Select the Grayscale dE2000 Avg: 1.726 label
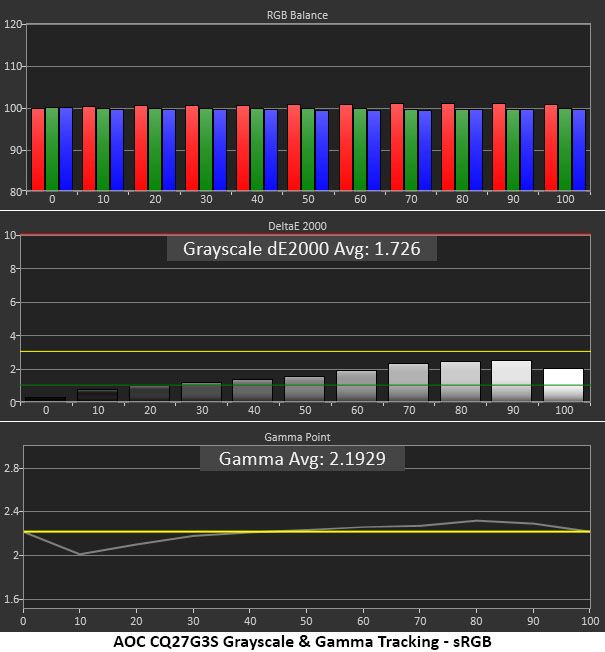Viewport: 605px width, 652px height. [302, 249]
